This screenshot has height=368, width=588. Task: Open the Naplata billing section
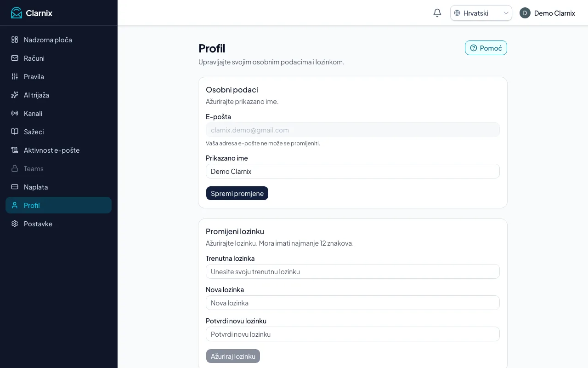pos(58,187)
